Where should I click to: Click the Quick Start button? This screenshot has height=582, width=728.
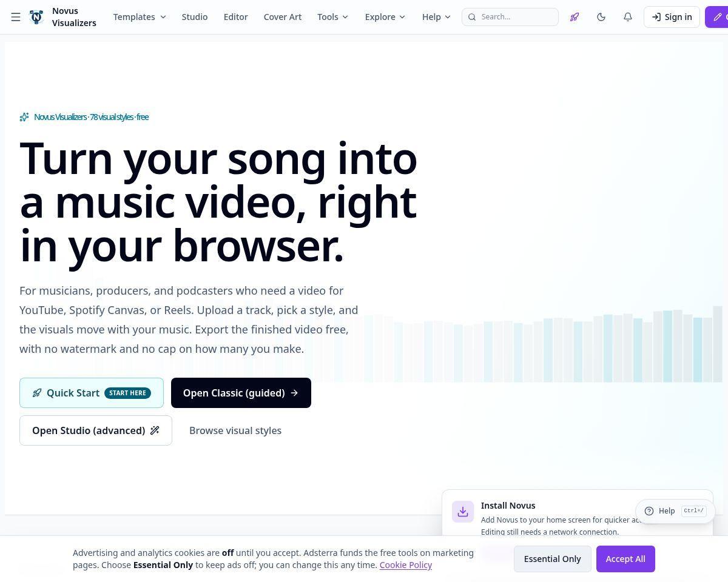point(92,393)
